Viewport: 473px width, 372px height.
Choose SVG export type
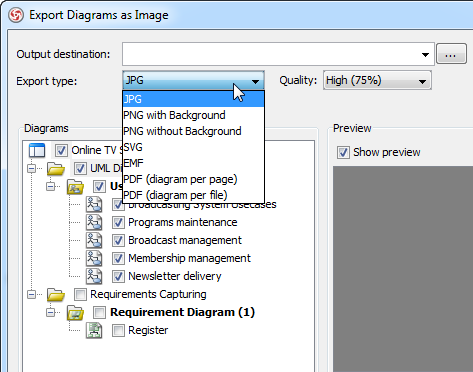(x=193, y=147)
